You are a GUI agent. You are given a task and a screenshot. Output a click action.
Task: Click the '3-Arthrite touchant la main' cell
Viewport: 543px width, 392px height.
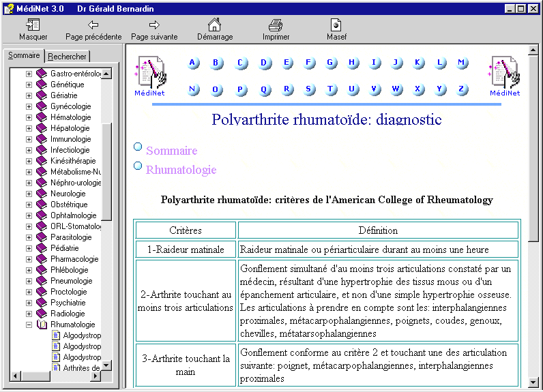pyautogui.click(x=186, y=365)
